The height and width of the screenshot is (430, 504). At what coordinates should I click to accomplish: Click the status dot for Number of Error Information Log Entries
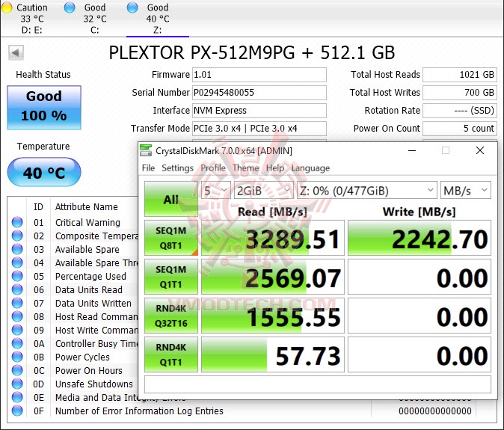(17, 411)
